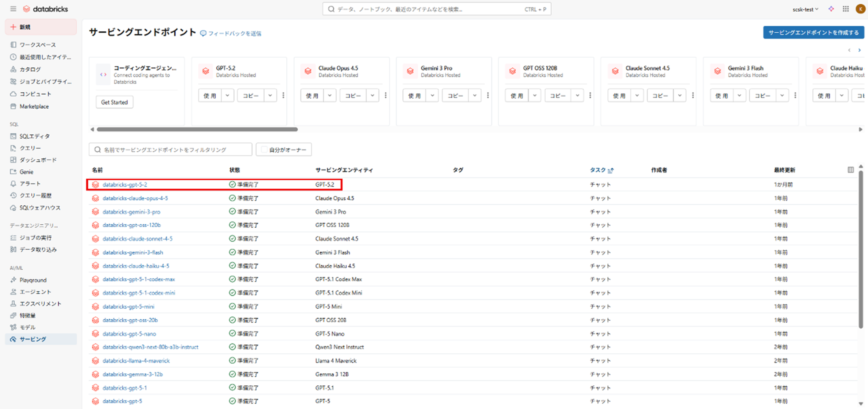Screen dimensions: 868x409
Task: Expand the 使用 dropdown on Claude Opus 4.5 card
Action: (x=330, y=96)
